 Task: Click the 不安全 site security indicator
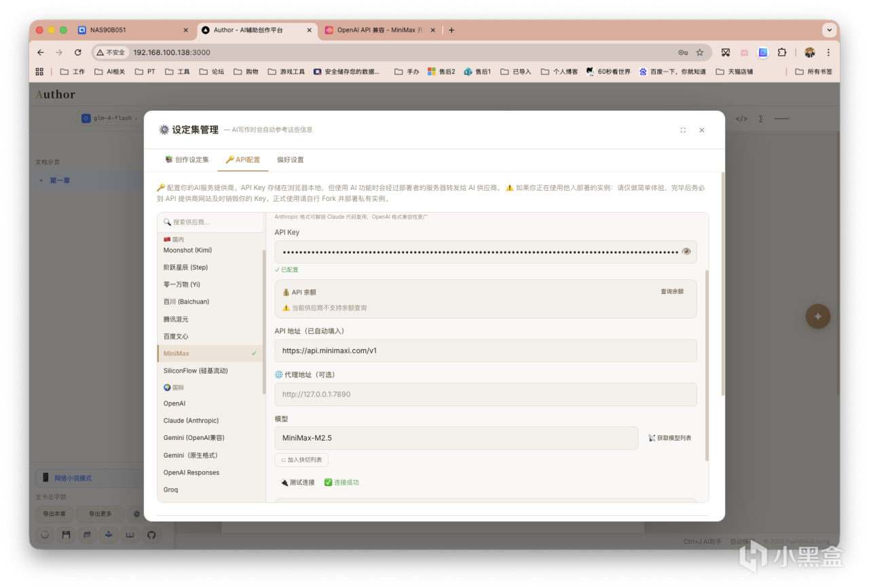pos(111,52)
